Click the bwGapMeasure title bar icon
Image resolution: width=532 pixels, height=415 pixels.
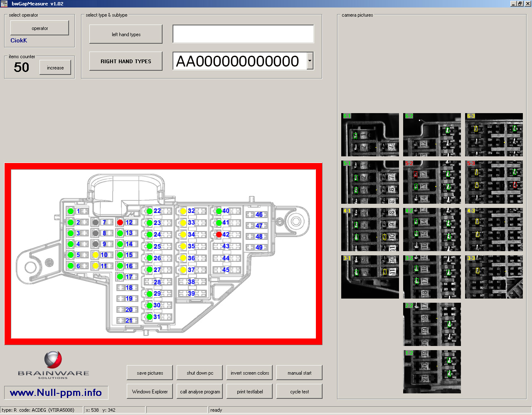click(4, 3)
